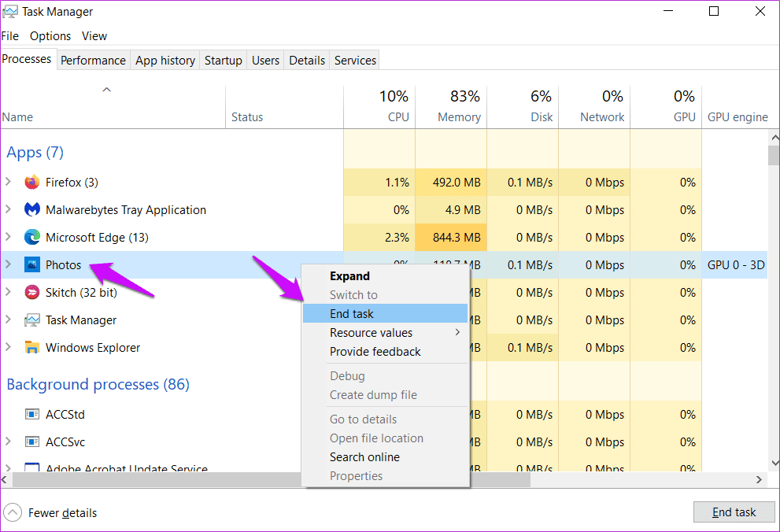Click the Skitch app icon
The image size is (780, 532).
tap(32, 292)
